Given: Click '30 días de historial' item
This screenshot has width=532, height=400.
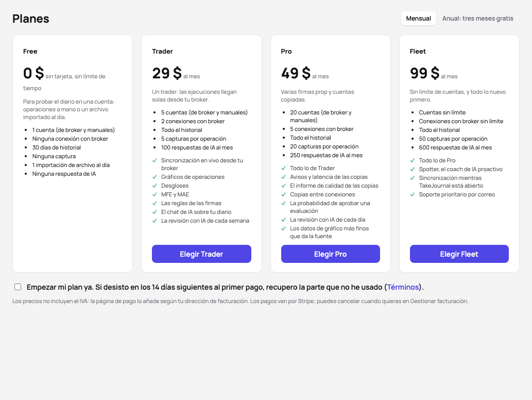Looking at the screenshot, I should (57, 148).
